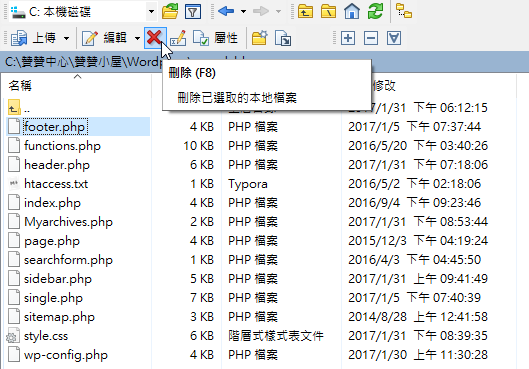
Task: Click the 屬性 properties button
Action: pos(215,38)
